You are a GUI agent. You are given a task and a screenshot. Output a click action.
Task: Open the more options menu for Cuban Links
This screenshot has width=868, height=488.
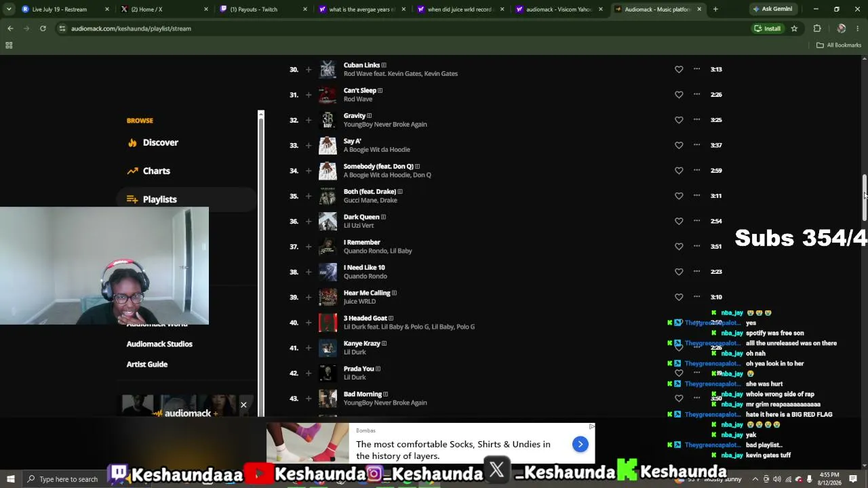tap(696, 69)
